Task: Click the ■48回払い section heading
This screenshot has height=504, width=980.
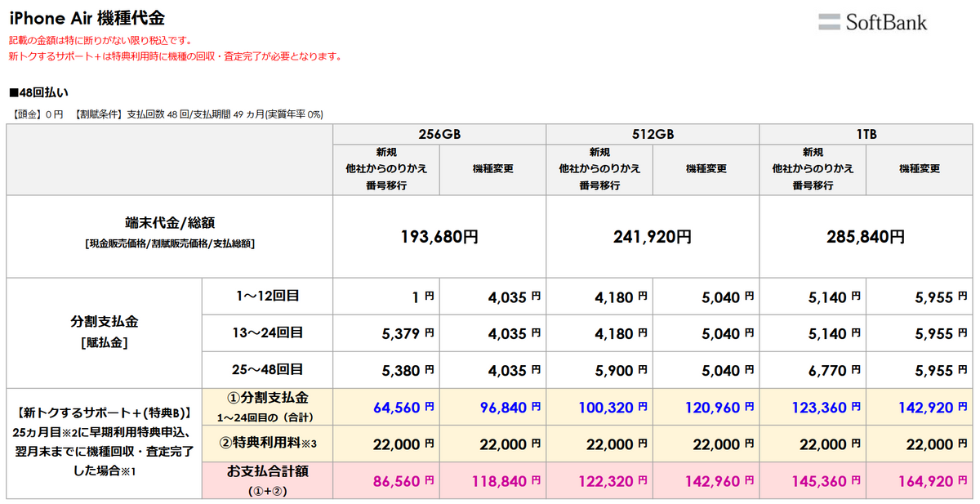Action: pos(44,93)
